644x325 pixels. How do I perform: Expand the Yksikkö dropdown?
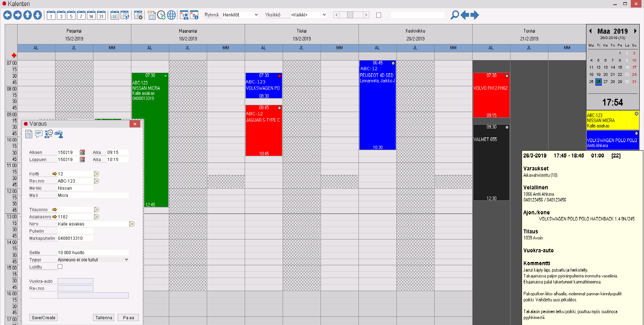click(x=308, y=15)
